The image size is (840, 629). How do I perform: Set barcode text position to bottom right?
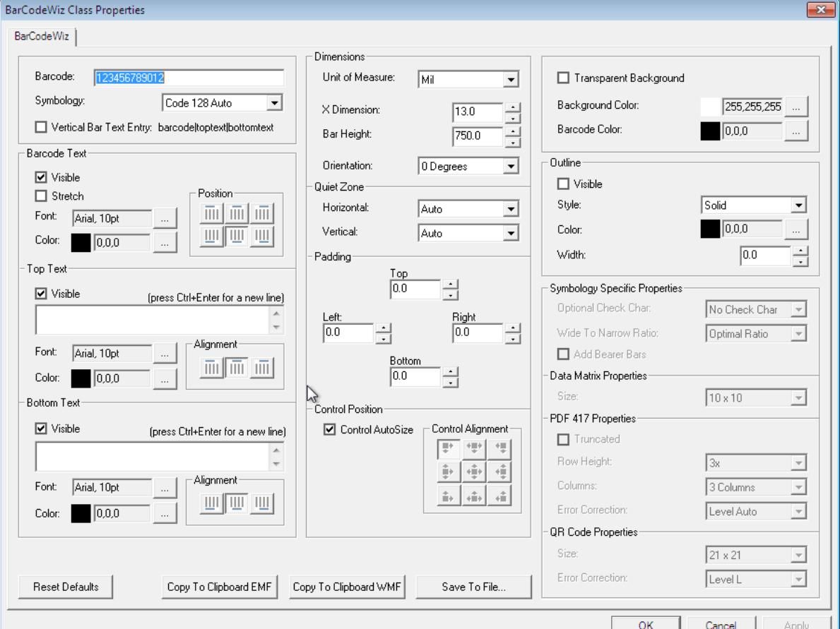[262, 236]
